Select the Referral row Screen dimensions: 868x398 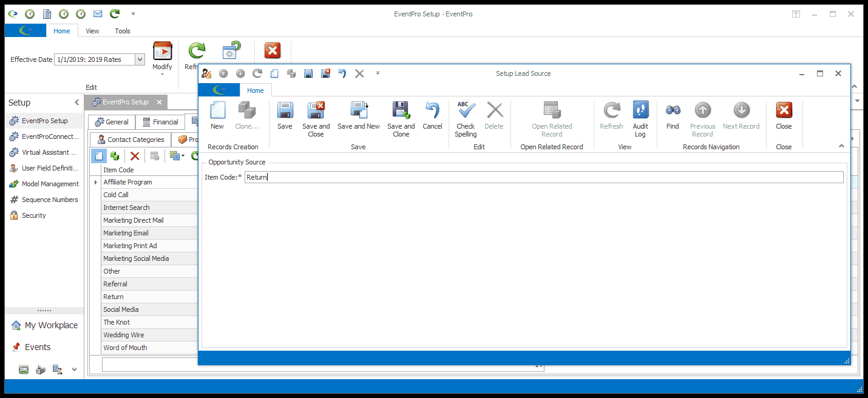(x=149, y=284)
